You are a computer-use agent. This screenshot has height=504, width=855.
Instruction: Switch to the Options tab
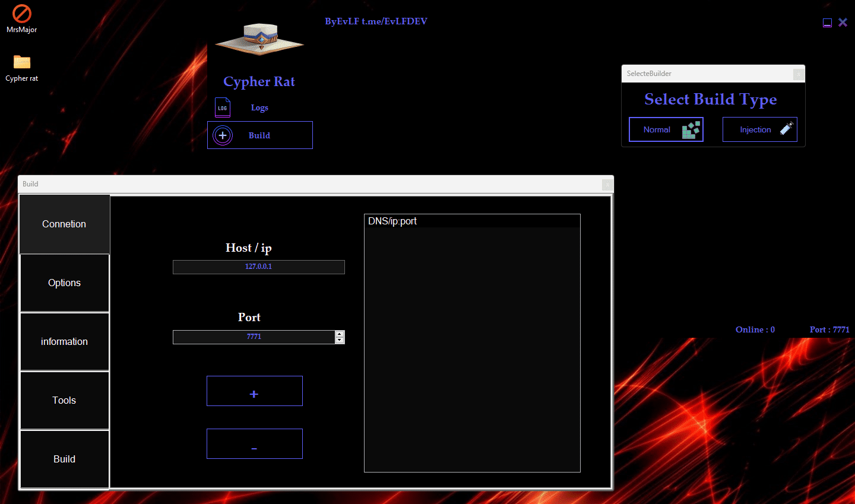(x=65, y=283)
